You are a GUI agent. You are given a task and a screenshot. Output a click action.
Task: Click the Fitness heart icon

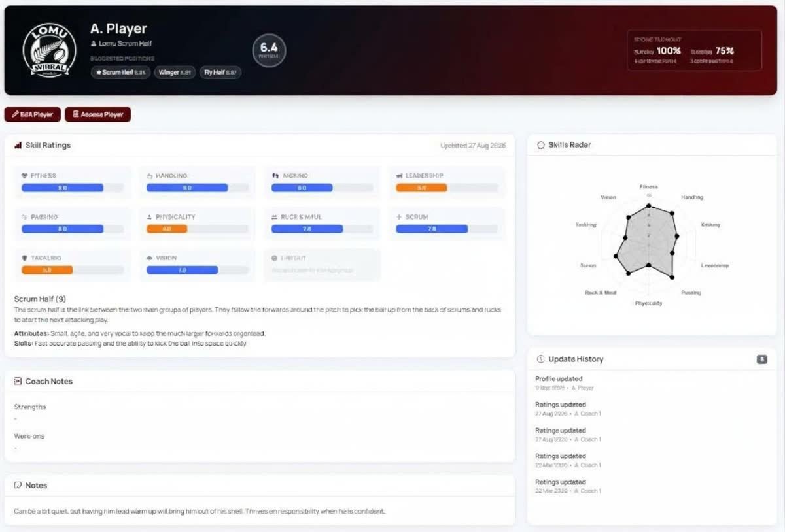(25, 176)
